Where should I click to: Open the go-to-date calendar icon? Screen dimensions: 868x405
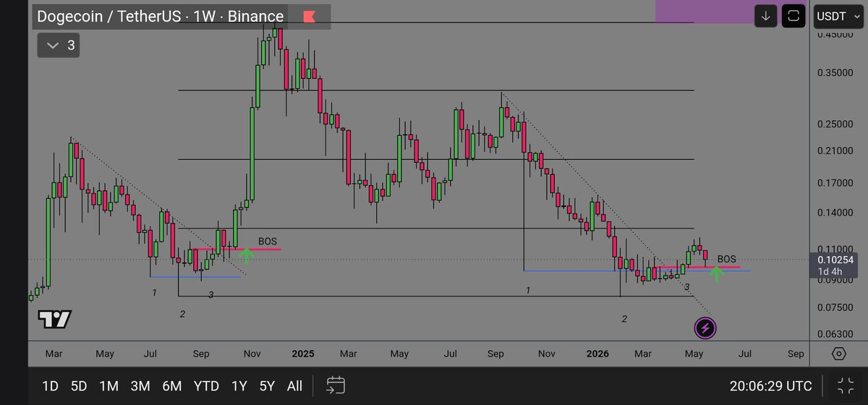tap(336, 385)
